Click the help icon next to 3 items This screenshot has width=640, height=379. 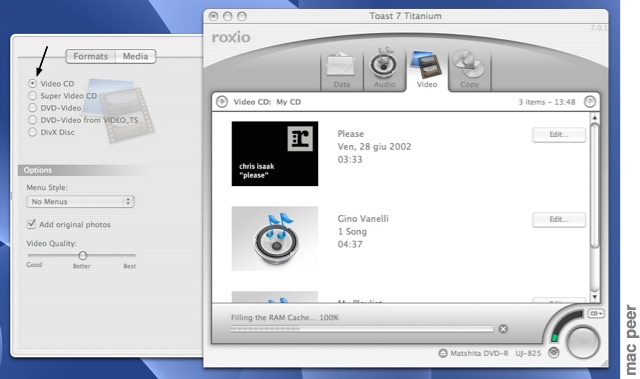[590, 102]
